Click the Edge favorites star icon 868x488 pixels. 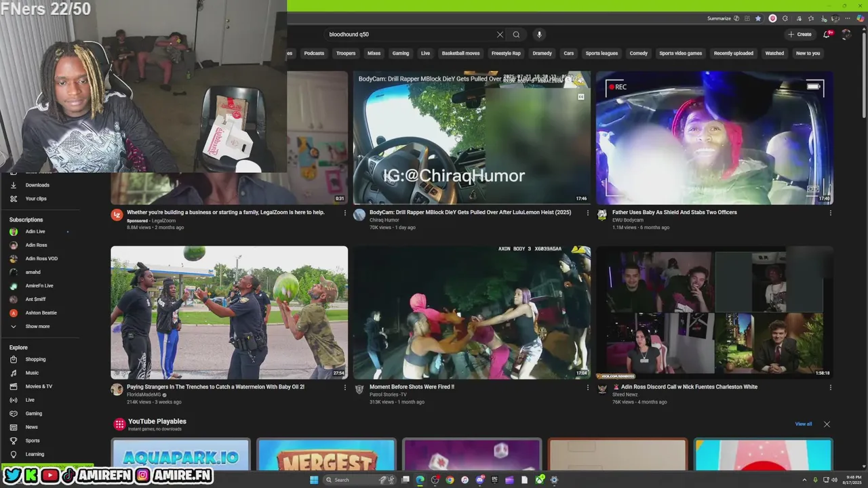click(x=758, y=18)
